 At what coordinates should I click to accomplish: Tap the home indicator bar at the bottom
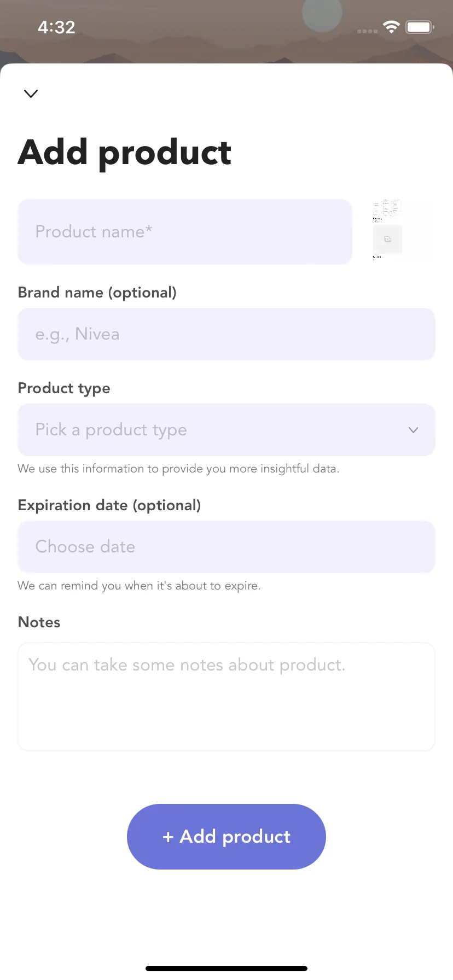226,969
